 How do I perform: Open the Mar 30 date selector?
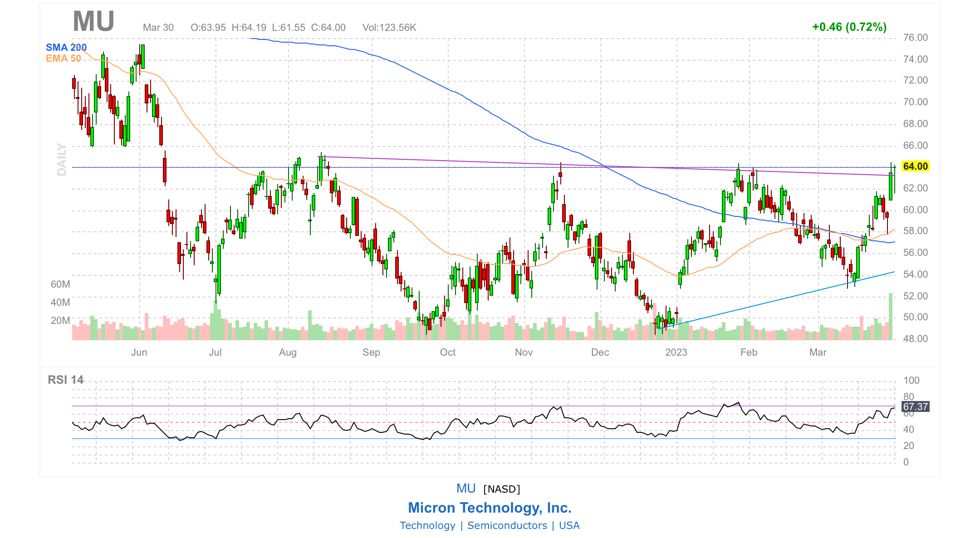(x=158, y=28)
